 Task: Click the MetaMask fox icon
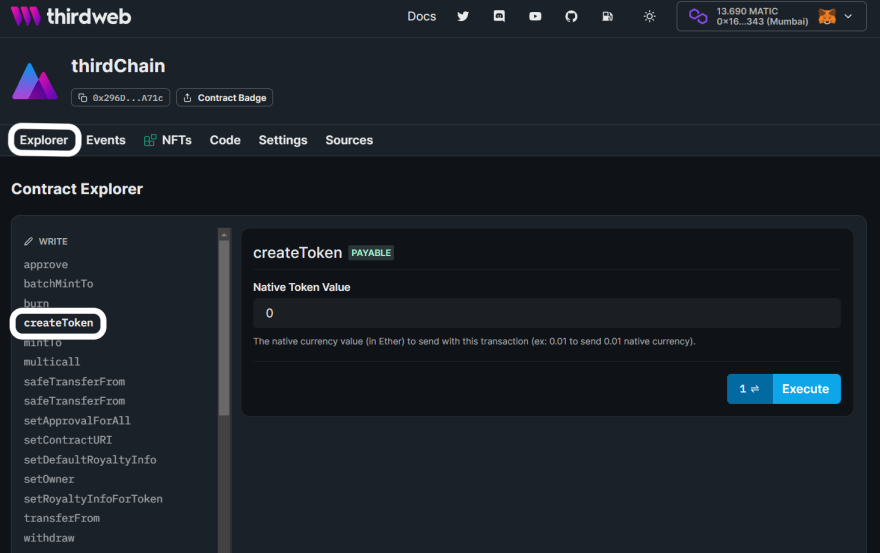827,16
